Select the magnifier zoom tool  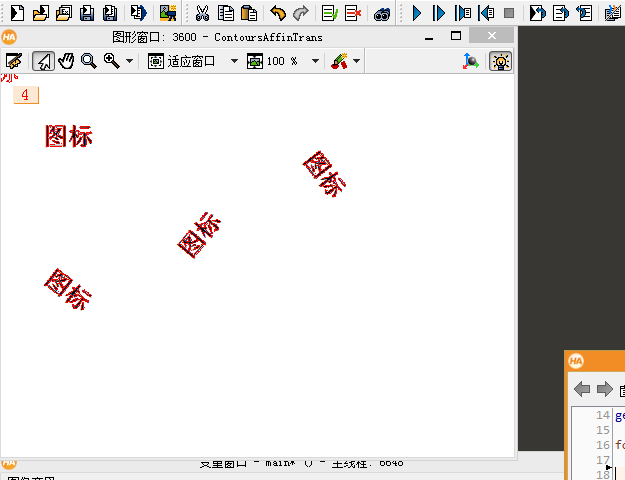pos(88,61)
